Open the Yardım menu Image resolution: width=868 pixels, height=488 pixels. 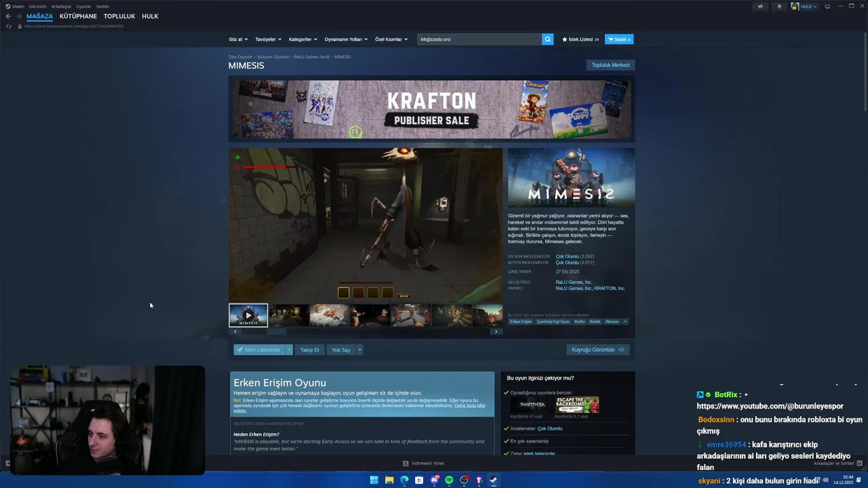(102, 6)
